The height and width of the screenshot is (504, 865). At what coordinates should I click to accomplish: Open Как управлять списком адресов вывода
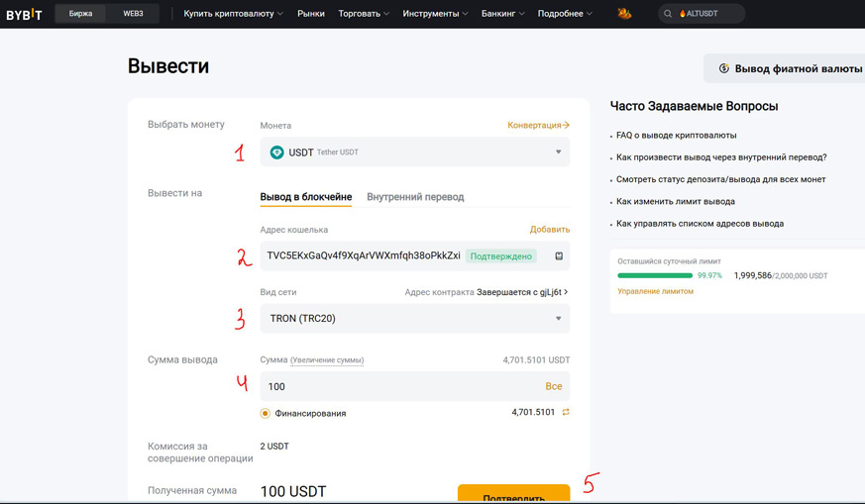[701, 224]
